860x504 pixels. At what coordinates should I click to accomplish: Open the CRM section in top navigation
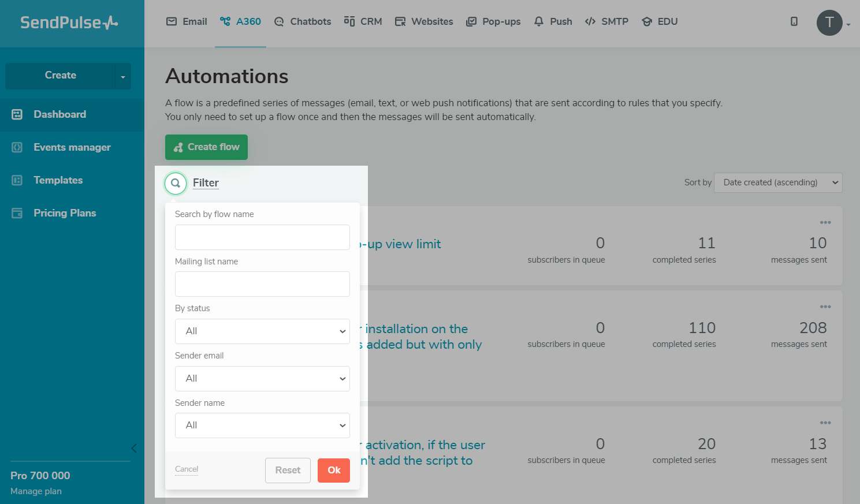363,21
